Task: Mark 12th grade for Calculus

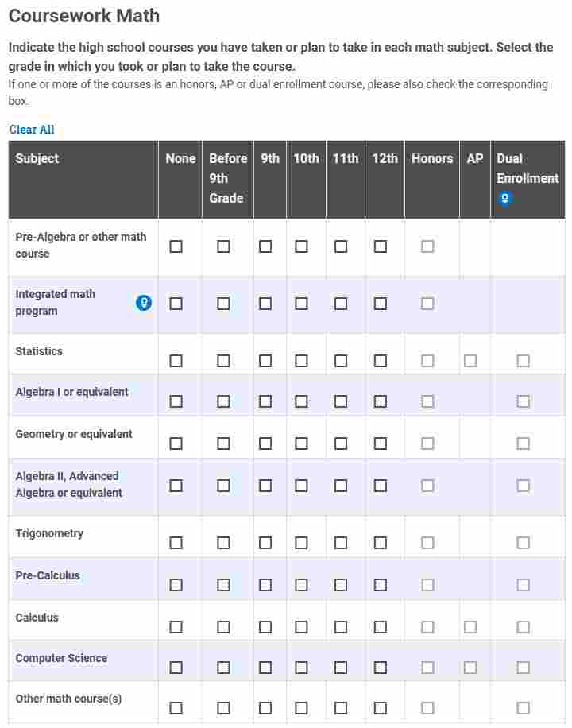Action: click(381, 627)
